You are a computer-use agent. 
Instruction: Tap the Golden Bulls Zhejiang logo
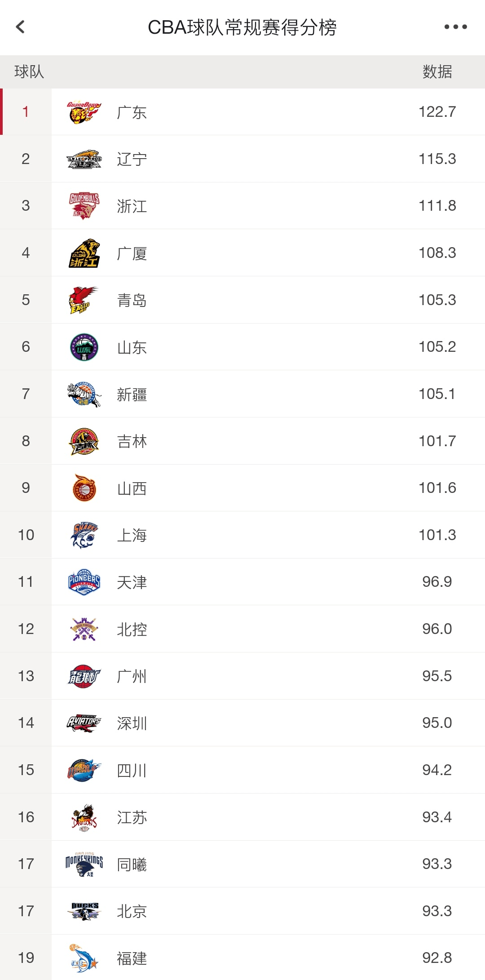click(84, 206)
